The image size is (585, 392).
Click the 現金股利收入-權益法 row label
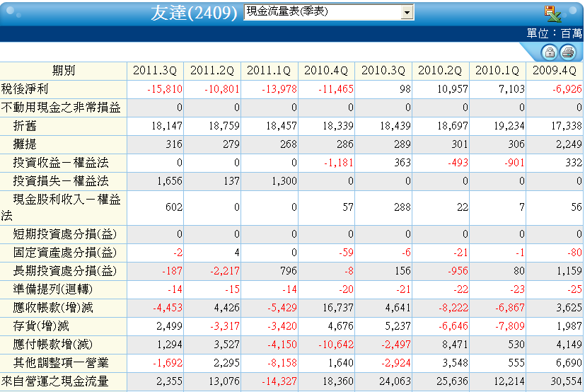click(61, 207)
